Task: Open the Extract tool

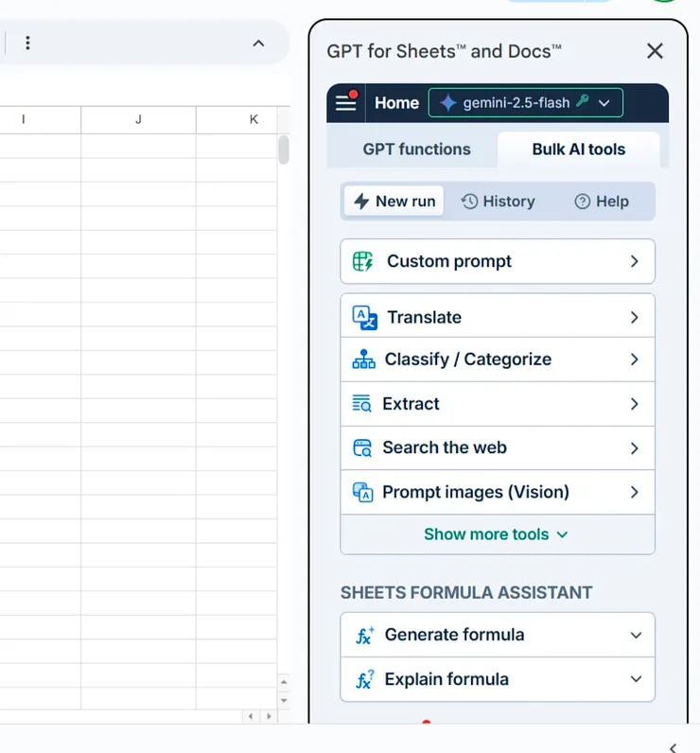Action: coord(498,404)
